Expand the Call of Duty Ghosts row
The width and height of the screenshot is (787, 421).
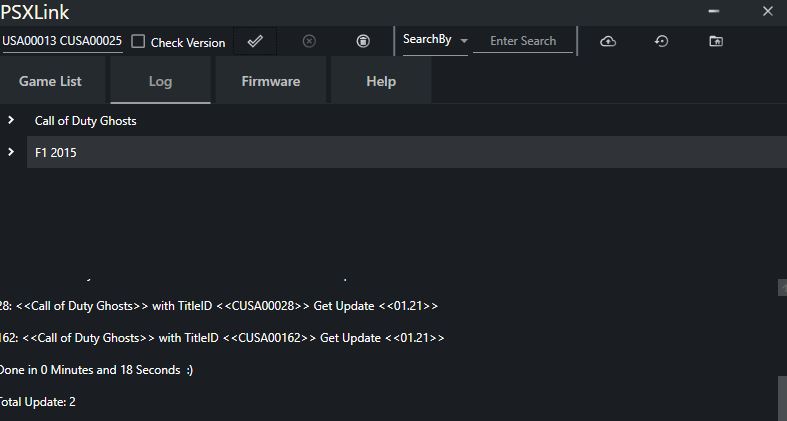tap(11, 120)
